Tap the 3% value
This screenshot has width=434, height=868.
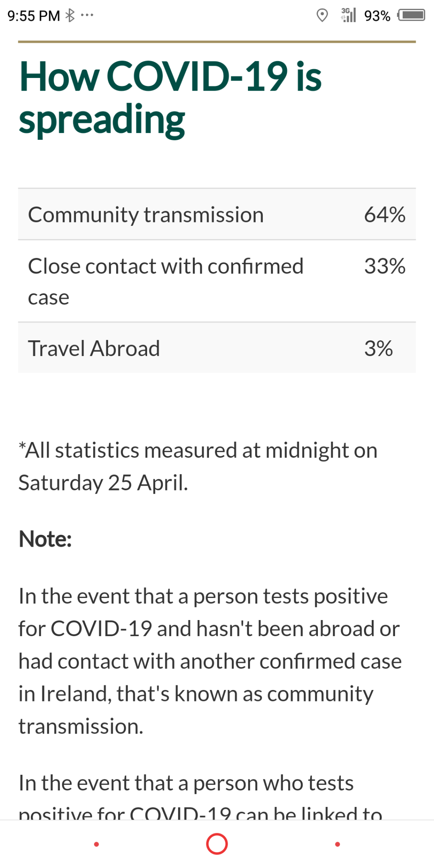(378, 348)
